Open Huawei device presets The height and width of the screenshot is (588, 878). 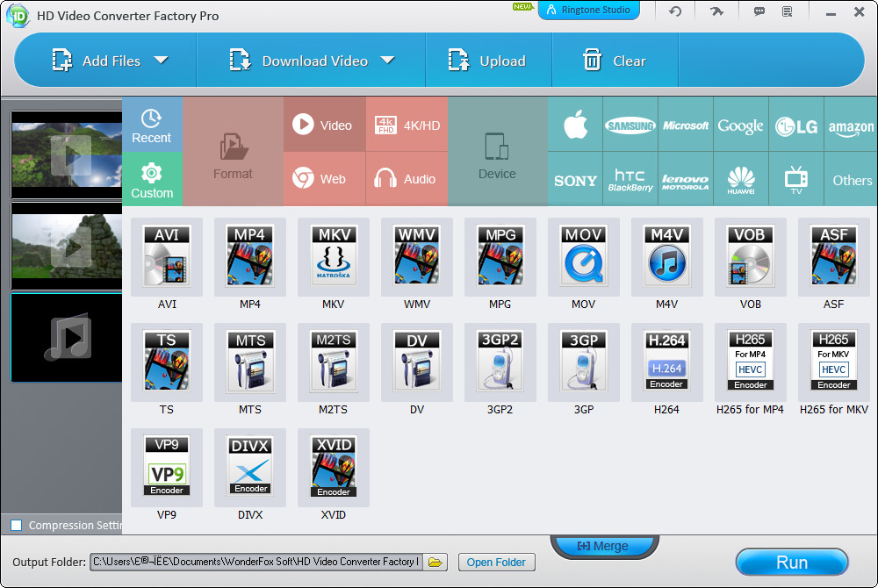(741, 179)
